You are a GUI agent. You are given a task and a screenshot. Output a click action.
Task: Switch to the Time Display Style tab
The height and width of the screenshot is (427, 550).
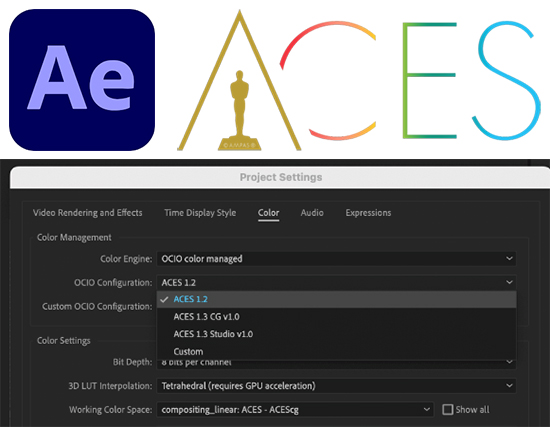click(200, 213)
